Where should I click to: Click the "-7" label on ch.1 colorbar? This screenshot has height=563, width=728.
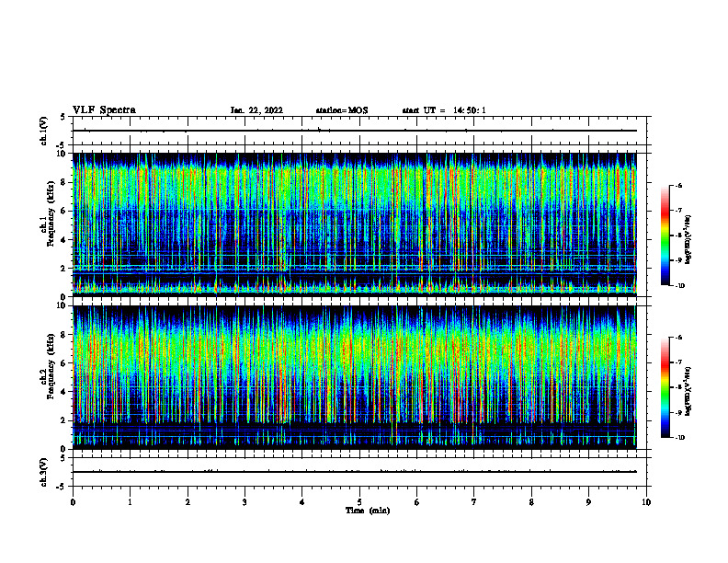[678, 211]
